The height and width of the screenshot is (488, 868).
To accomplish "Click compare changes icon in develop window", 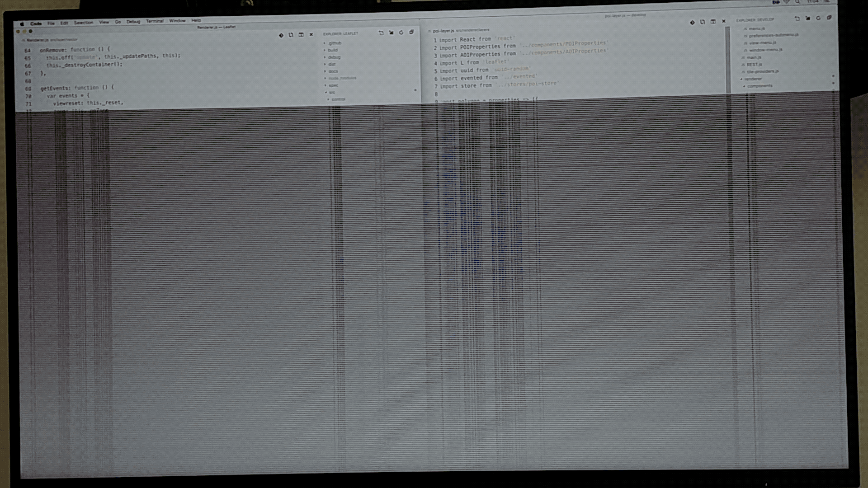I will (x=703, y=22).
